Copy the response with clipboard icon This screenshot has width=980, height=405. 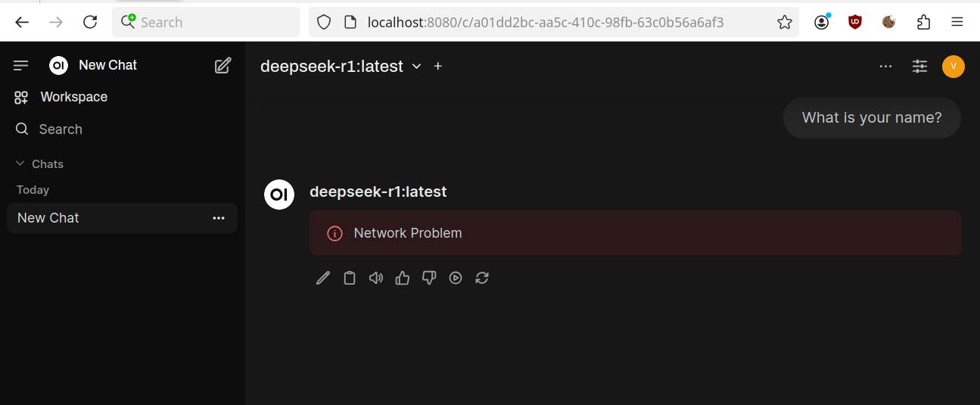[350, 278]
